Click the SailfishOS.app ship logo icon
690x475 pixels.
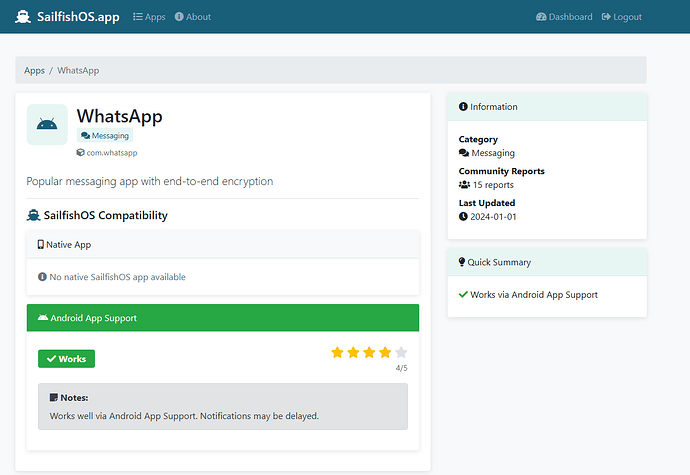(23, 17)
